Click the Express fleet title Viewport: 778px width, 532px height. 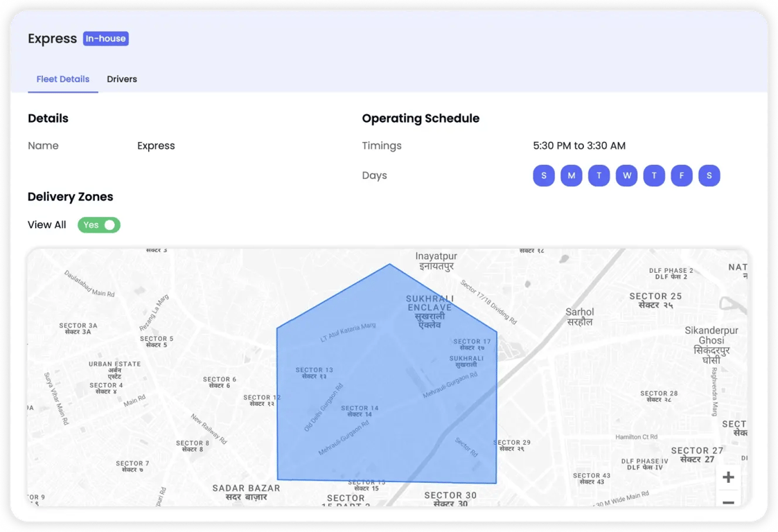pyautogui.click(x=52, y=39)
